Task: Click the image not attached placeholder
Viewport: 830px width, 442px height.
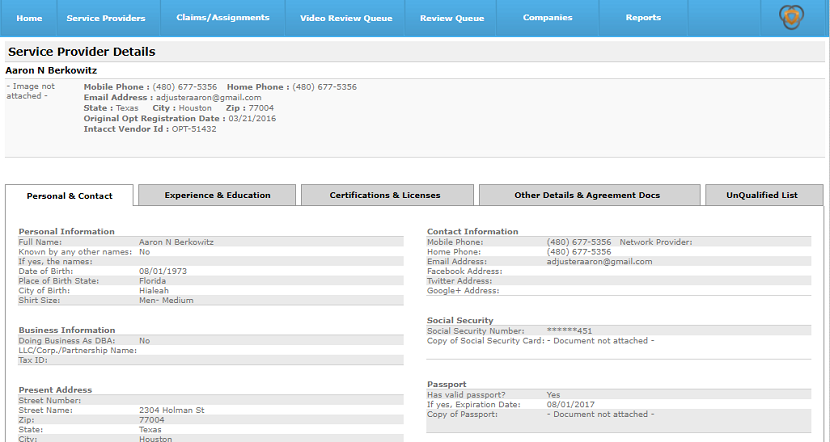Action: tap(31, 91)
